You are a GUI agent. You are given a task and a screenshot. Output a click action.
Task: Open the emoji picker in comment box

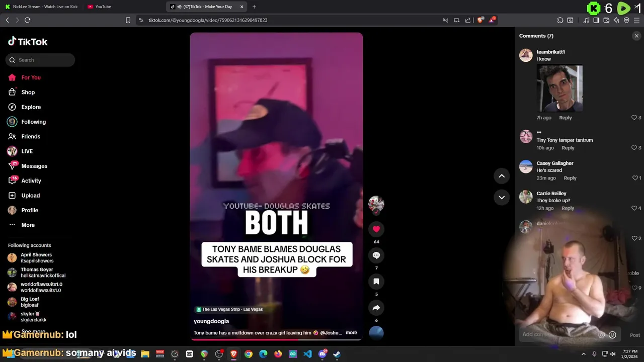coord(612,335)
